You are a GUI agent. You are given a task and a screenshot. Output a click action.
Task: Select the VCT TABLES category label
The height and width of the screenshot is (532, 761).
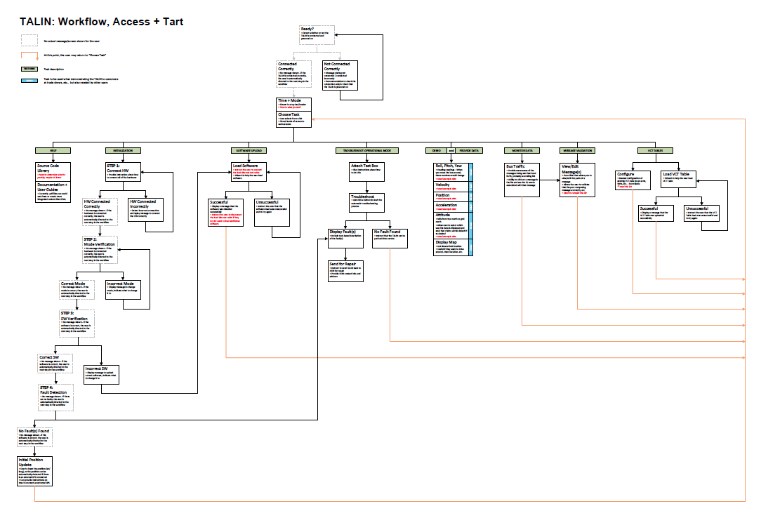point(647,150)
